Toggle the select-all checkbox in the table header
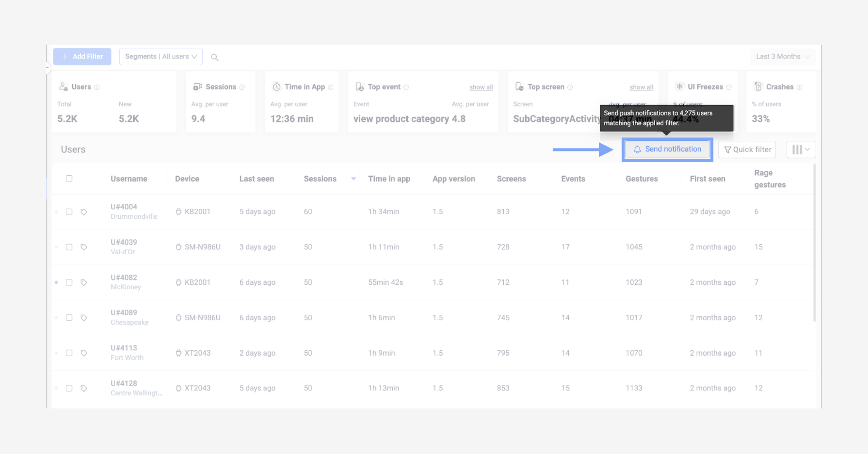This screenshot has width=868, height=454. click(69, 178)
